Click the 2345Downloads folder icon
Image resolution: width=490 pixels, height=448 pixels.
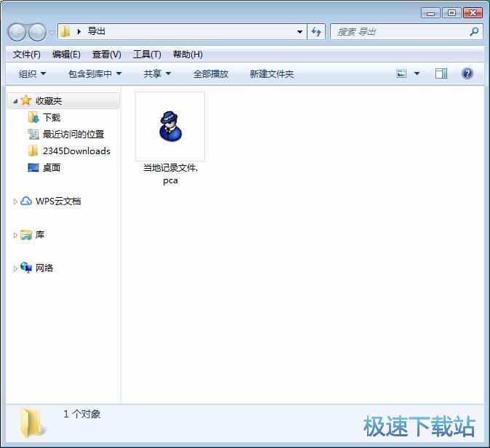33,151
